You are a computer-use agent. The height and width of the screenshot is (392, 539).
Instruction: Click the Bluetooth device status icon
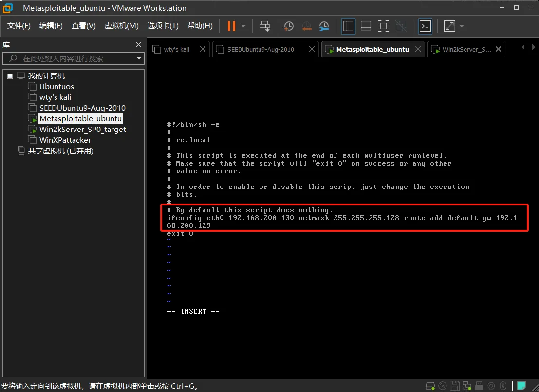(x=503, y=386)
